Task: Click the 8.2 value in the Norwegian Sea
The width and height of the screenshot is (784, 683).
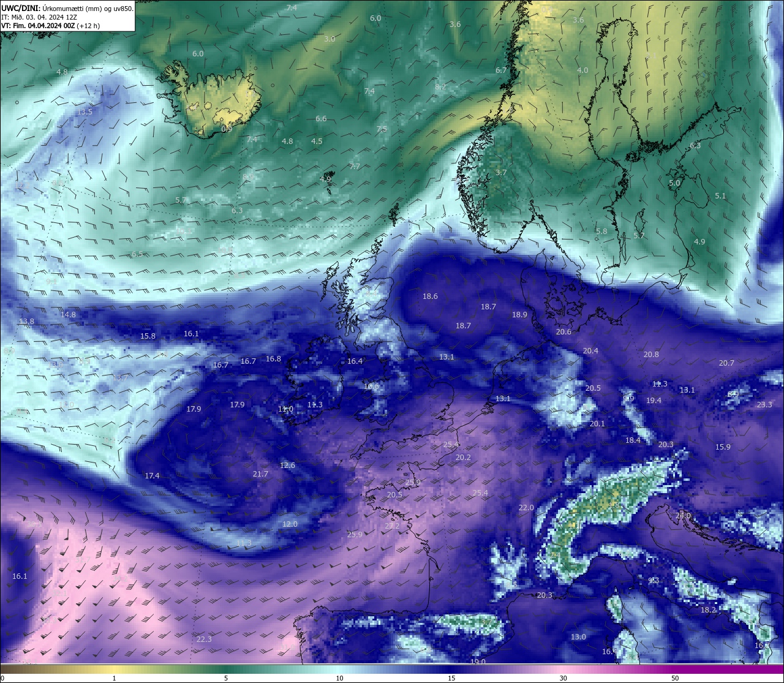Action: [x=440, y=87]
